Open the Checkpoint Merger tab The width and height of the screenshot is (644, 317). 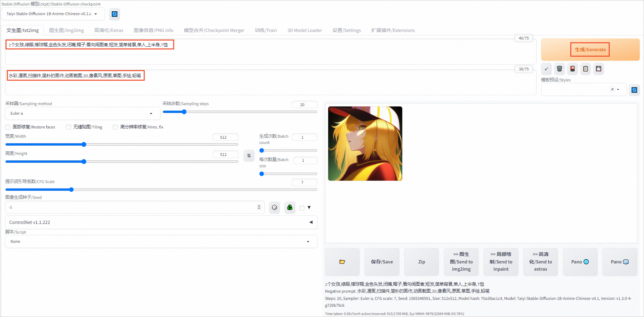coord(214,30)
